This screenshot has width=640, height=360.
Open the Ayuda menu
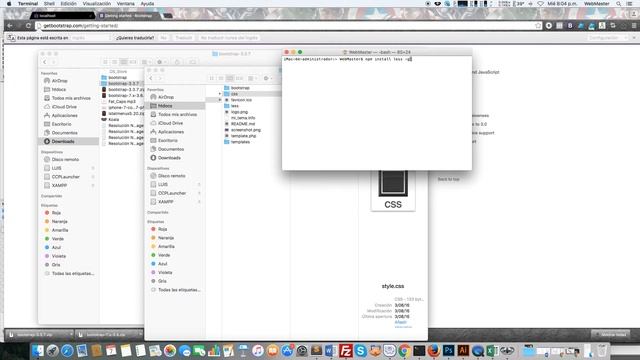coord(147,3)
